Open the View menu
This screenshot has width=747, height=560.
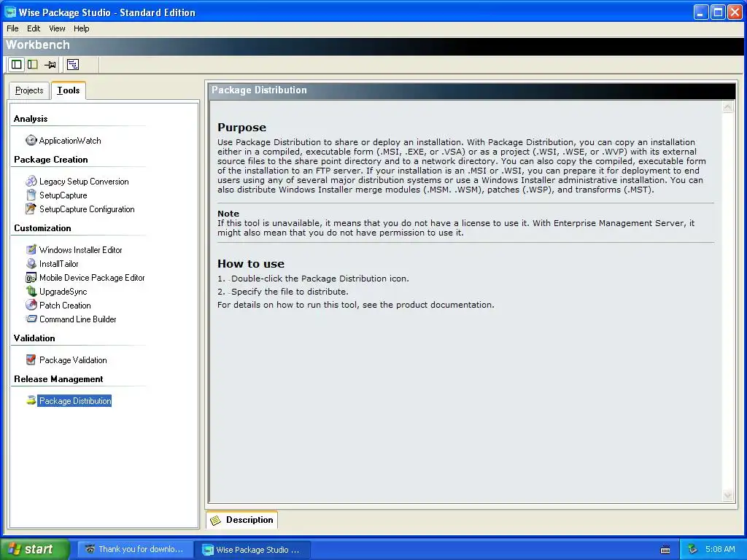point(57,28)
